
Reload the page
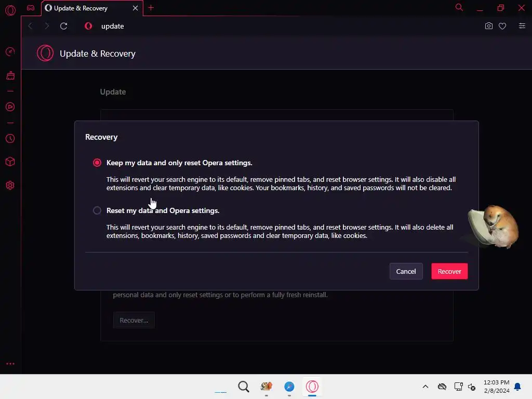click(x=64, y=26)
